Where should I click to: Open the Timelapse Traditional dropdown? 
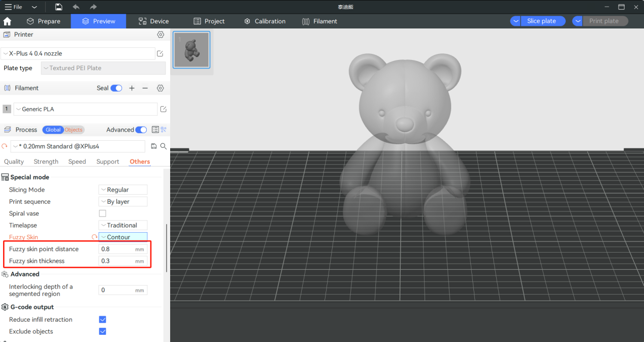coord(123,225)
